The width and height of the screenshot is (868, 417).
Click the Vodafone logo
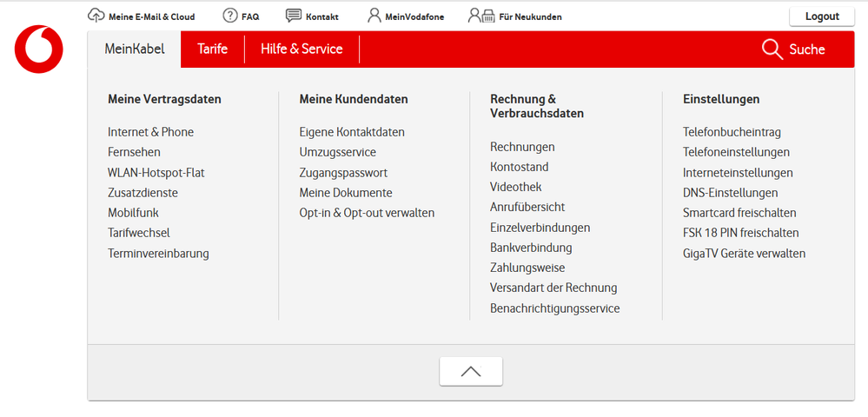tap(39, 50)
